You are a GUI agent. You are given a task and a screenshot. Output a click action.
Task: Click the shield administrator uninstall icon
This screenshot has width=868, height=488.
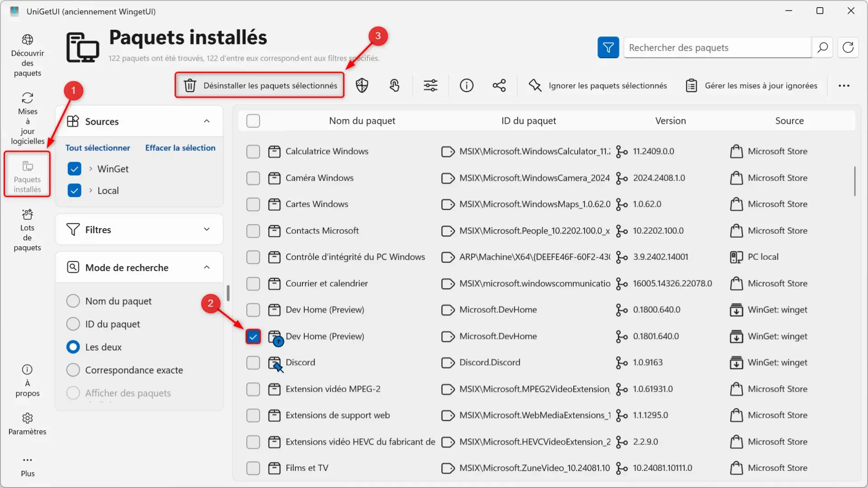362,85
